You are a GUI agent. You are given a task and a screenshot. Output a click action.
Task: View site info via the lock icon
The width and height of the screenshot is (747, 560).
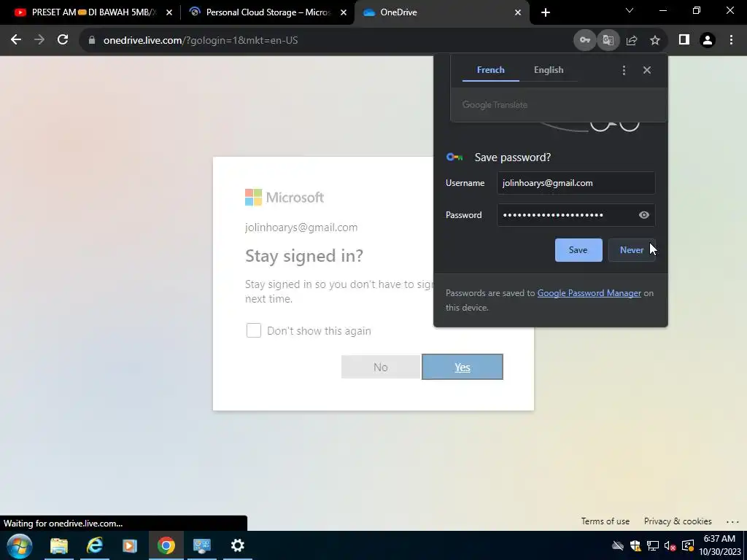[x=92, y=41]
